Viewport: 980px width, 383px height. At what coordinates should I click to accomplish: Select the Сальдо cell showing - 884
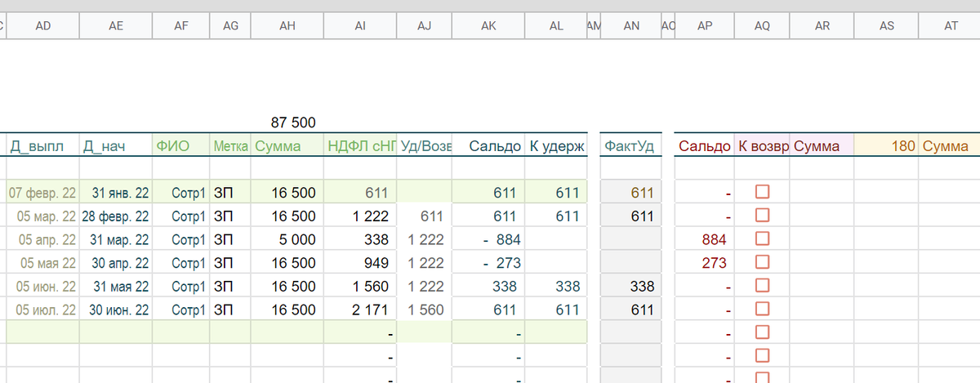pos(488,240)
